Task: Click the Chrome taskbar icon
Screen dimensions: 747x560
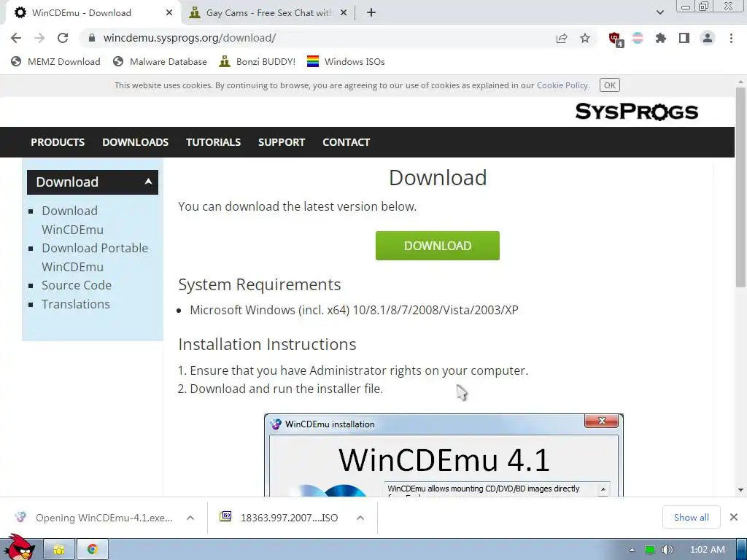Action: tap(93, 550)
